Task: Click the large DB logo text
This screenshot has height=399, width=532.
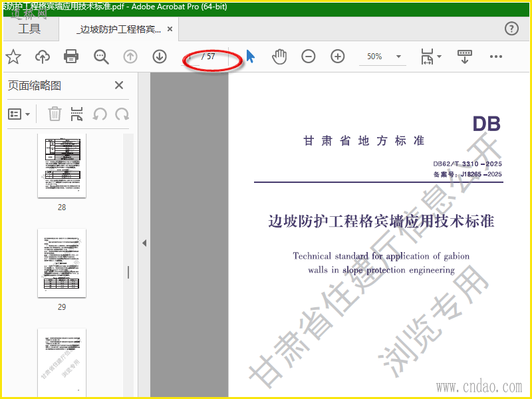Action: pyautogui.click(x=486, y=124)
